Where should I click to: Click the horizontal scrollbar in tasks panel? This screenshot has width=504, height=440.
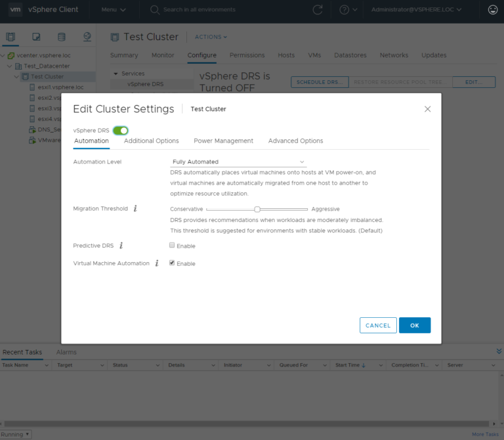pyautogui.click(x=247, y=424)
